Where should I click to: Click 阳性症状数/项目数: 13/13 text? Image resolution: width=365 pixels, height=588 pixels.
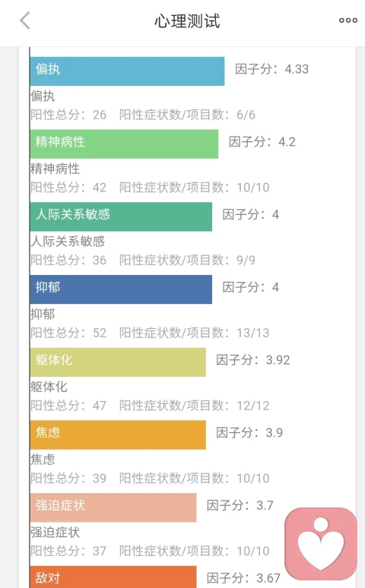tap(194, 333)
